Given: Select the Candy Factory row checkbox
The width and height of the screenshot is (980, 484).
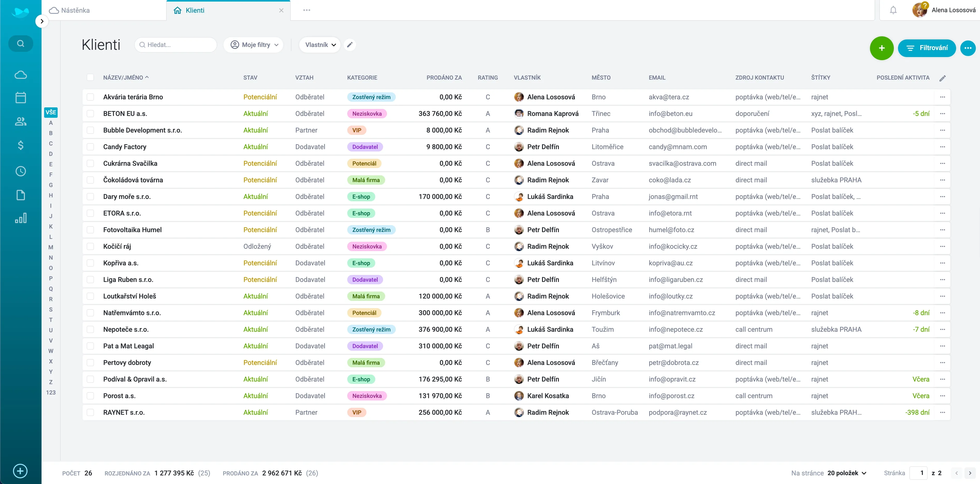Looking at the screenshot, I should 90,147.
